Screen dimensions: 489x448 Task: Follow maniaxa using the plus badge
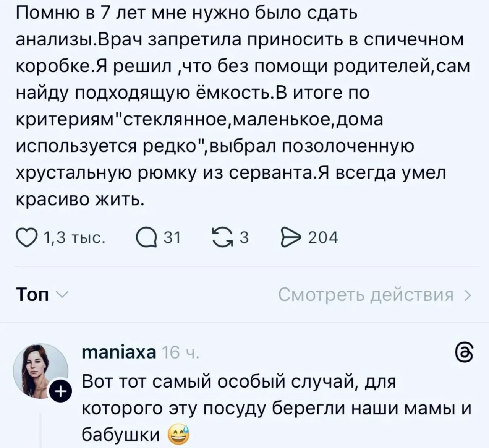click(x=62, y=392)
